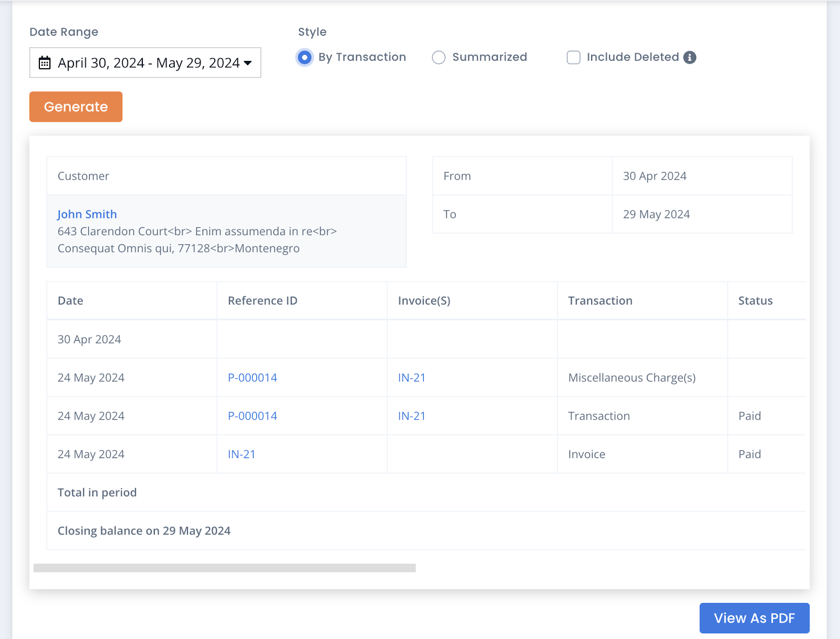Click the calendar icon in Date Range

(x=45, y=63)
